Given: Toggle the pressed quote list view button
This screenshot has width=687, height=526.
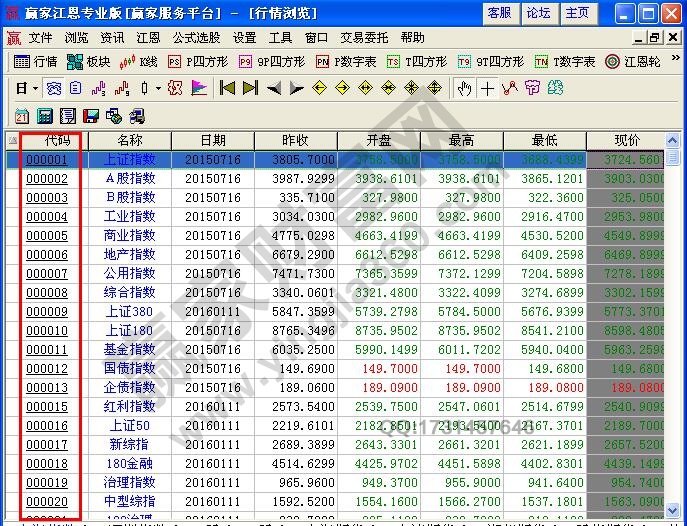Looking at the screenshot, I should click(x=52, y=88).
